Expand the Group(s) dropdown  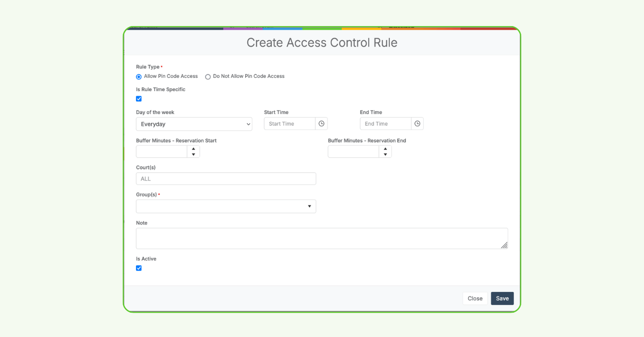tap(226, 207)
